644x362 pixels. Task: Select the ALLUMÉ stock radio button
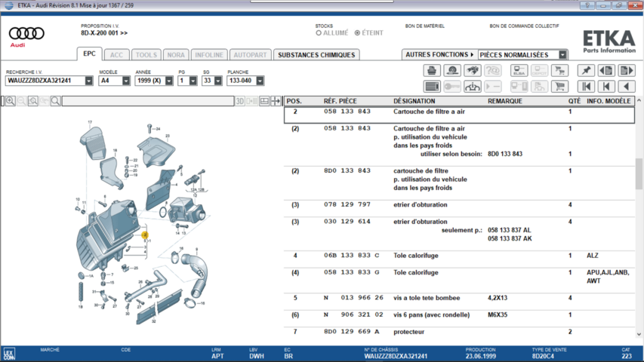[x=319, y=33]
